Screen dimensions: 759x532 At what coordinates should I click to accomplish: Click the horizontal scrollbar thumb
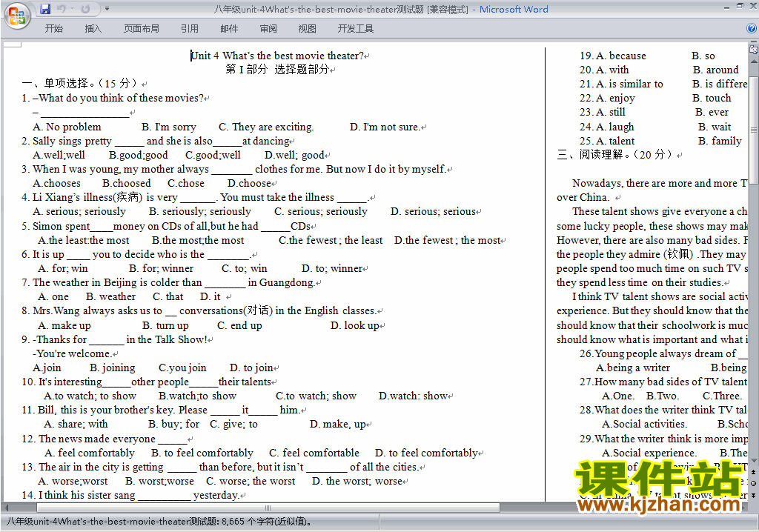point(268,508)
